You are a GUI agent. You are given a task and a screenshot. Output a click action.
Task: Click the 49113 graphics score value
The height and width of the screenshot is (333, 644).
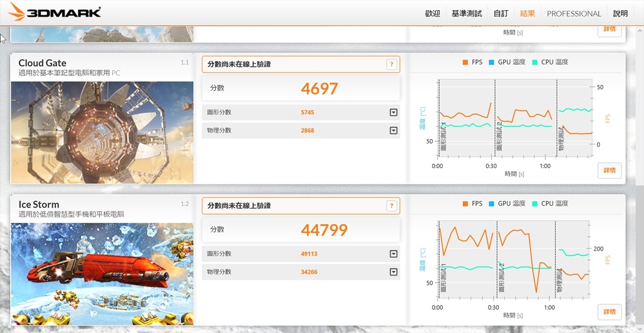[309, 254]
